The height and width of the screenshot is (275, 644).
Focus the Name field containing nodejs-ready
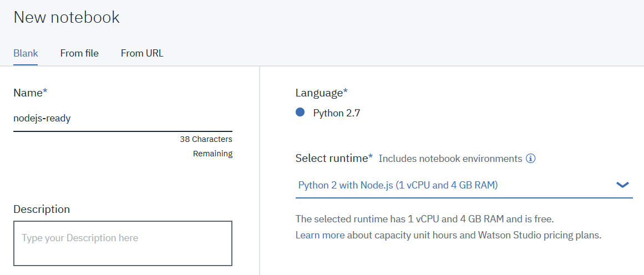[x=122, y=118]
